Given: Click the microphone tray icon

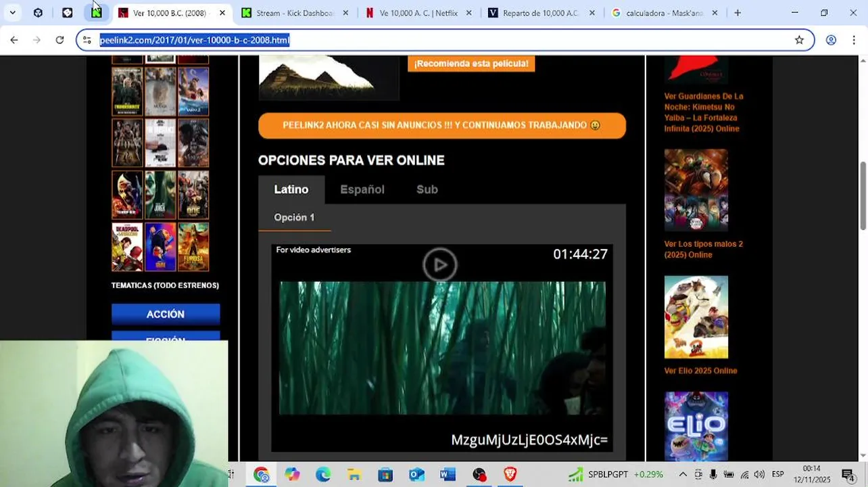Looking at the screenshot, I should coord(713,474).
